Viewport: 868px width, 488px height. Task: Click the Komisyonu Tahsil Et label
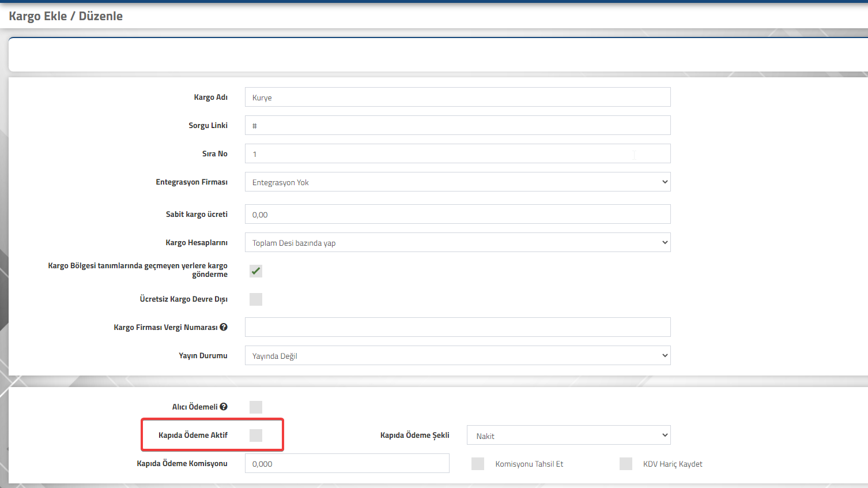(x=529, y=464)
